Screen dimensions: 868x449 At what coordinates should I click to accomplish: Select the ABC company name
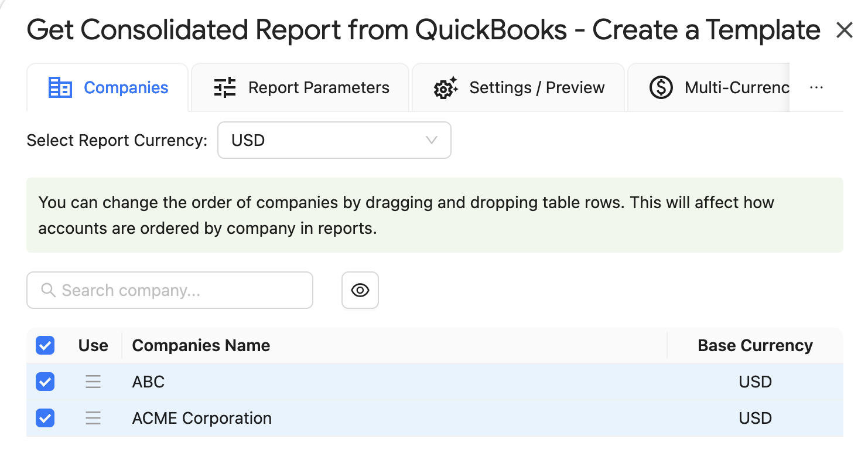point(148,382)
